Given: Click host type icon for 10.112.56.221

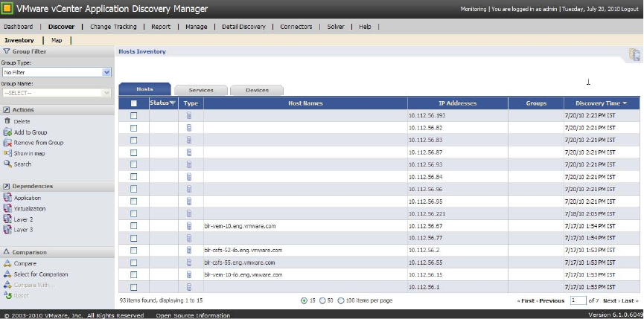Looking at the screenshot, I should (x=189, y=213).
